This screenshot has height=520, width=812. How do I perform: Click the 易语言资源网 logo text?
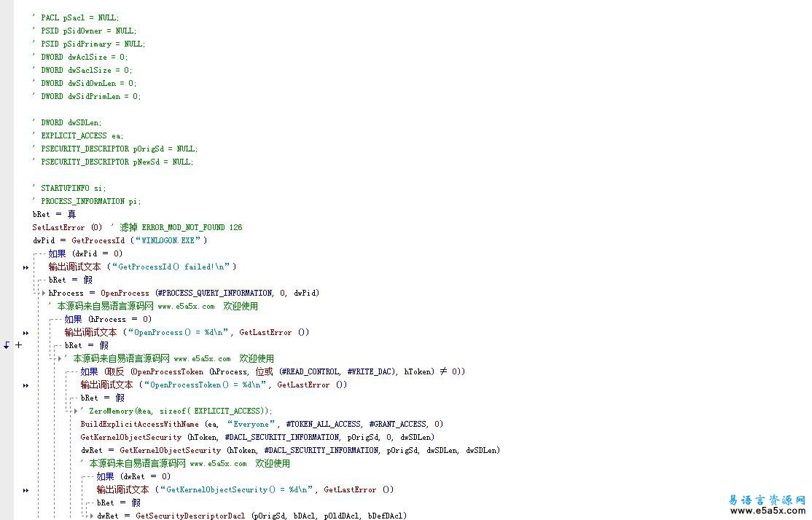tap(768, 499)
